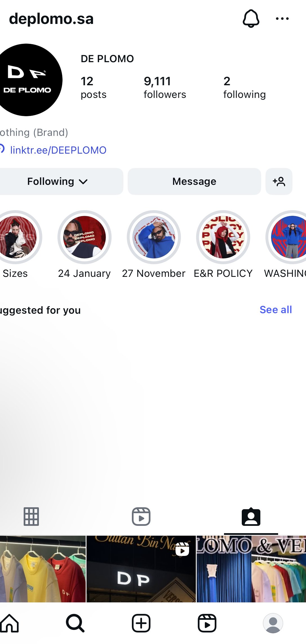Screen dimensions: 306x644
Task: Switch to the Reels profile tab
Action: [141, 517]
